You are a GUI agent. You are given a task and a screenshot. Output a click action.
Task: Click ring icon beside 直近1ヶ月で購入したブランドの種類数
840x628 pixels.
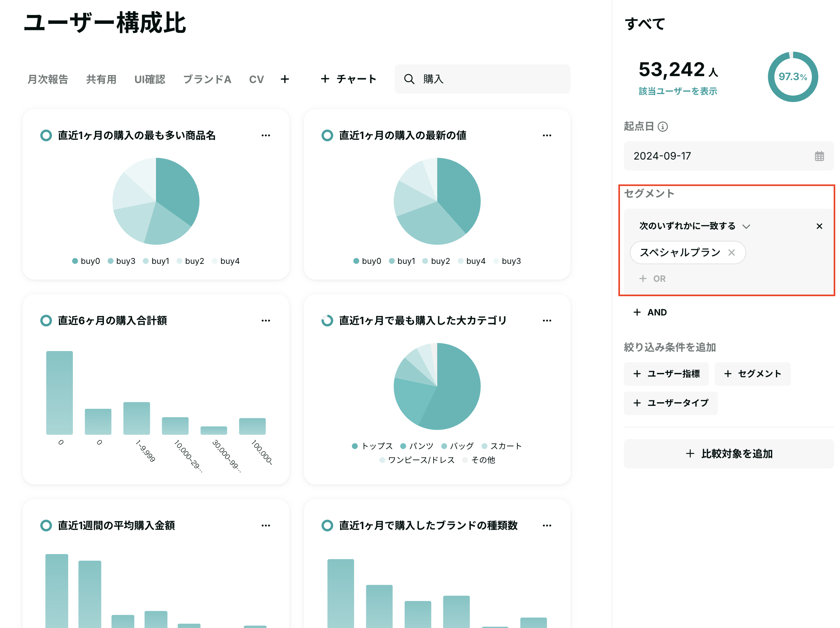pos(327,526)
